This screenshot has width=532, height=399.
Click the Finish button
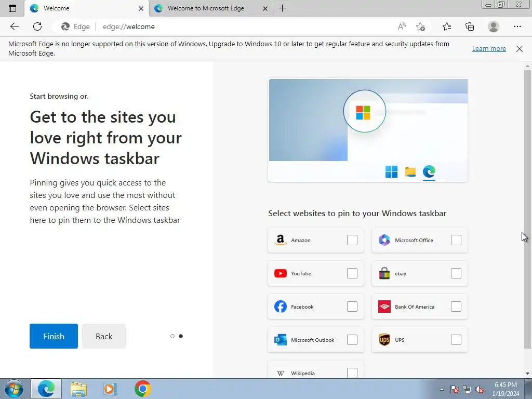click(x=54, y=336)
